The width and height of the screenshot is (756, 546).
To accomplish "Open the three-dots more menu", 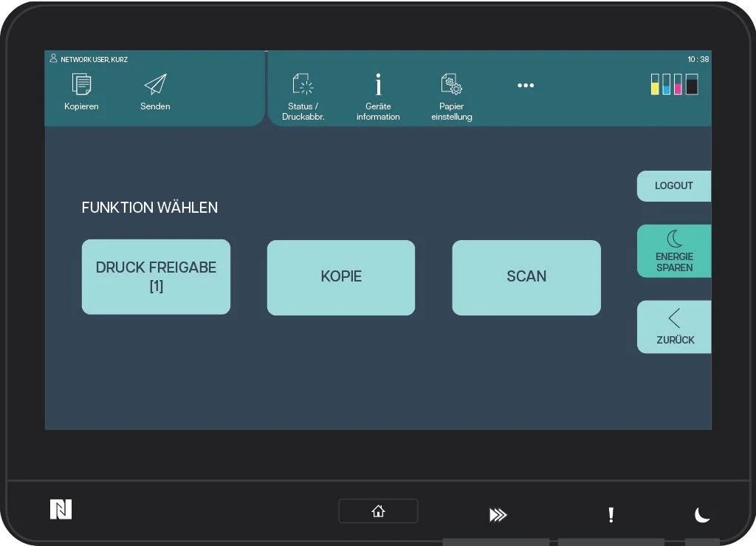I will point(526,86).
